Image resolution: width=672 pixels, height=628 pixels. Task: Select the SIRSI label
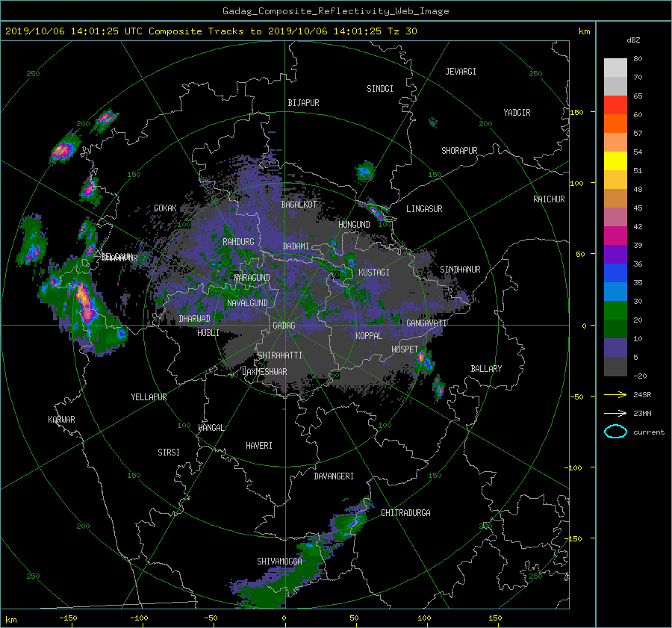(169, 453)
